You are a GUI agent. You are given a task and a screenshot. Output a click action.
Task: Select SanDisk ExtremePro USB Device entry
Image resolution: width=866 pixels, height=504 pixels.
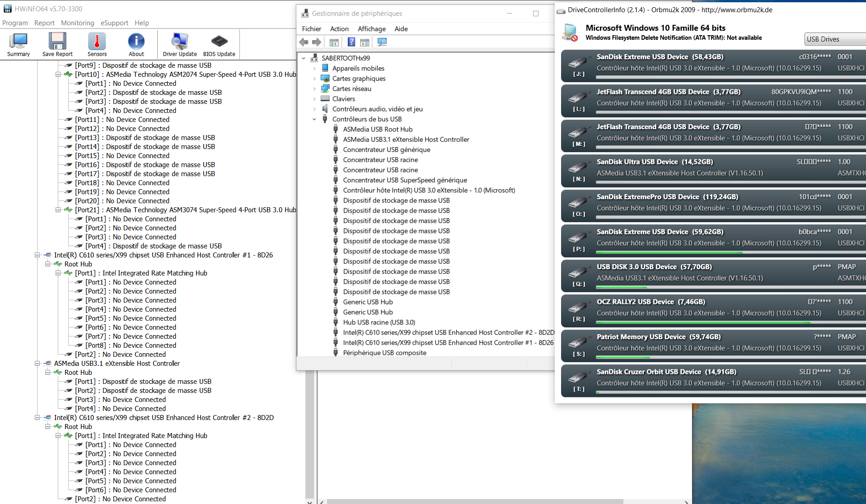[713, 206]
